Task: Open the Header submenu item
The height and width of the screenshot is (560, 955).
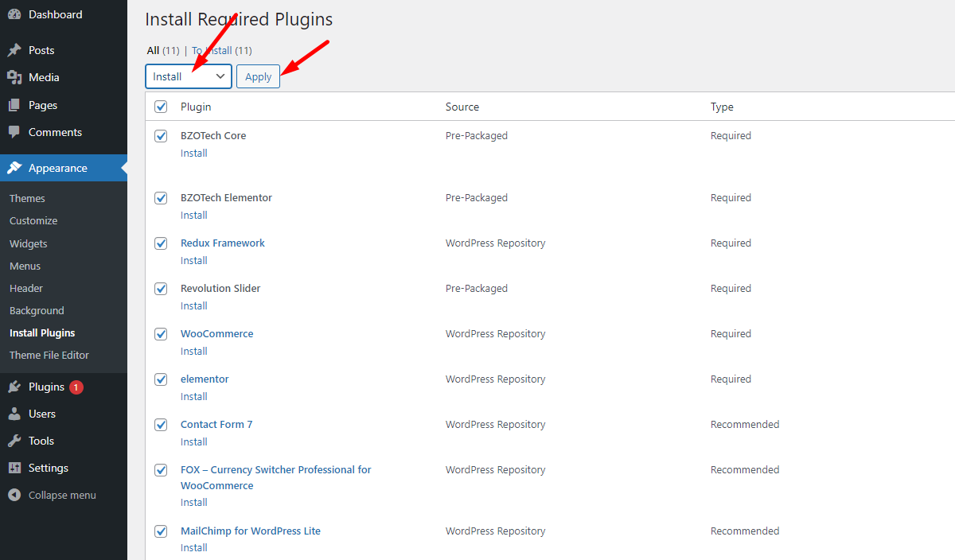Action: [x=26, y=288]
